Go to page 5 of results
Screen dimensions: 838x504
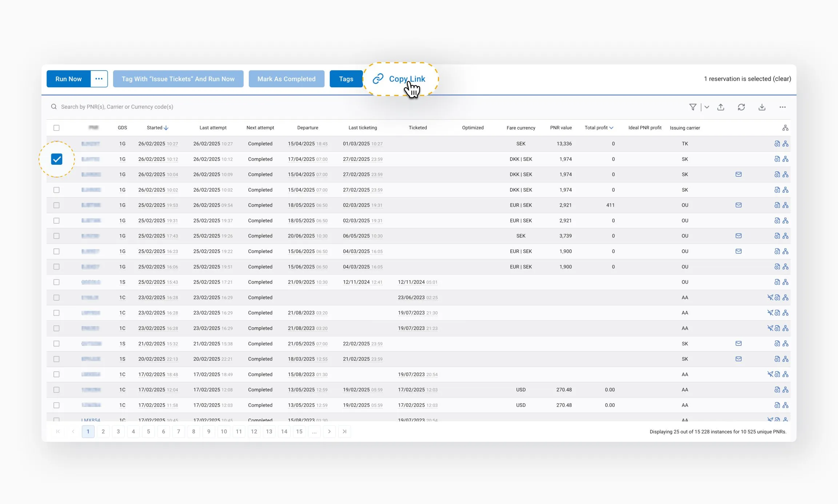click(x=148, y=431)
